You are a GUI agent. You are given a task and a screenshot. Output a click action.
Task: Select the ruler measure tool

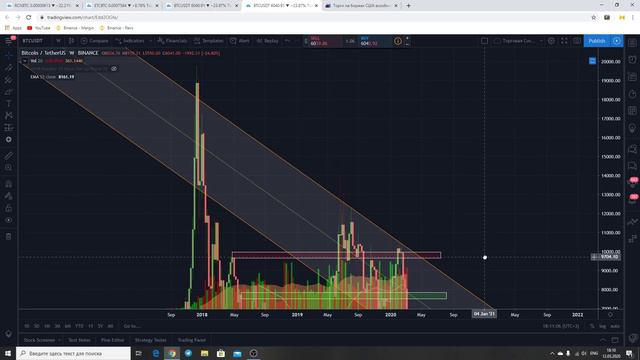click(x=9, y=156)
